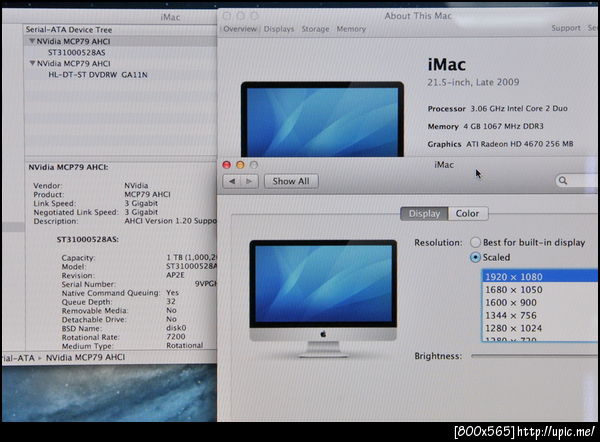
Task: Click the Revision value AP2E
Action: (x=175, y=275)
